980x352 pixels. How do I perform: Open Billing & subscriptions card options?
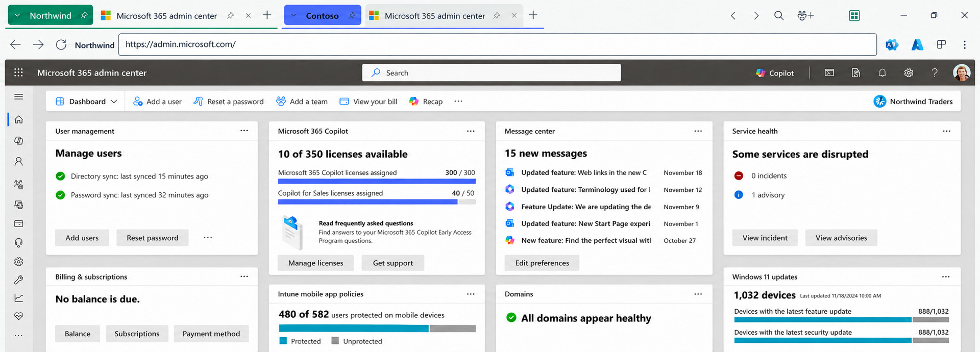pyautogui.click(x=244, y=276)
